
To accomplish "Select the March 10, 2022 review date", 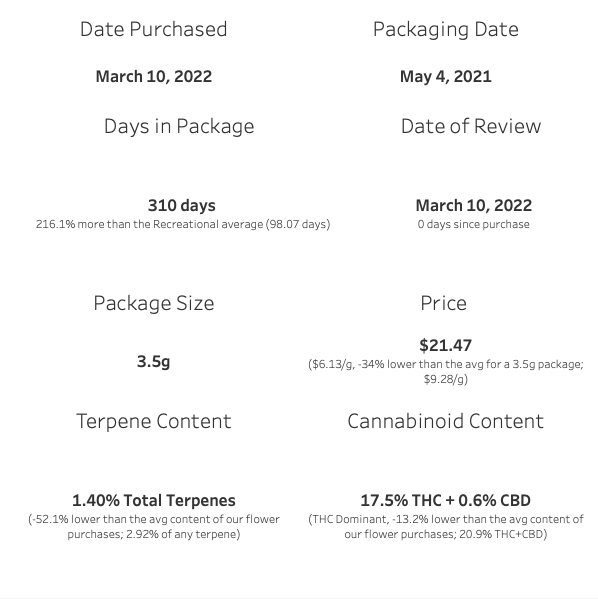I will [473, 206].
